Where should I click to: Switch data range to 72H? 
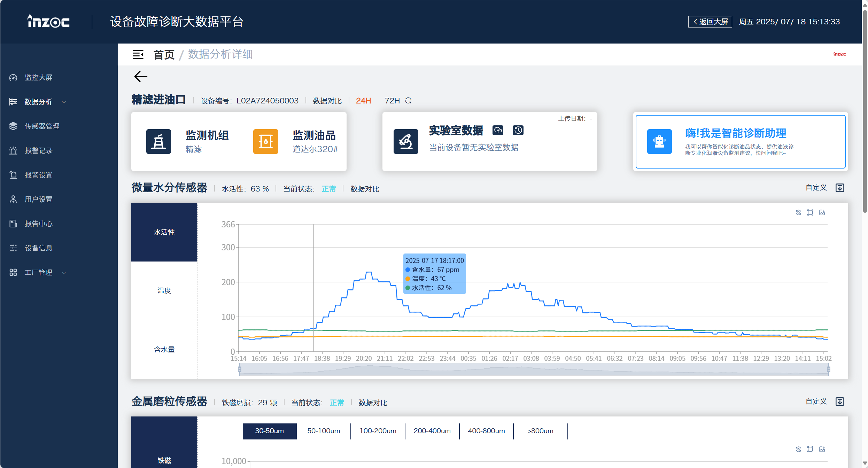click(x=392, y=101)
